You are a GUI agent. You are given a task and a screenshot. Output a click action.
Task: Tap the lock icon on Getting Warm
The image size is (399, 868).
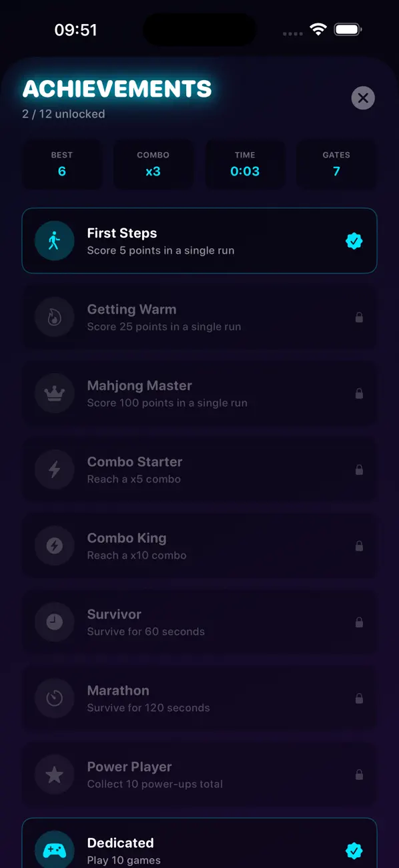point(359,318)
